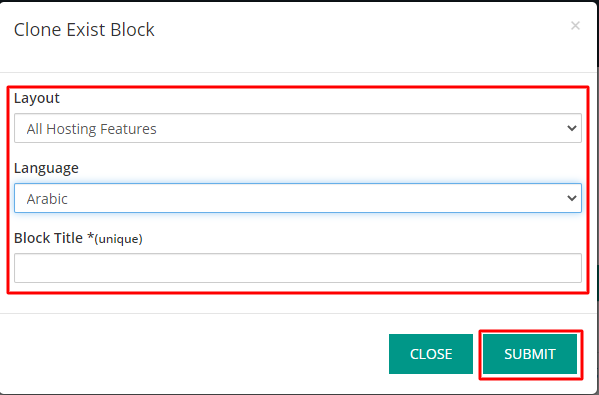
Task: Click the green CLOSE button
Action: (431, 354)
